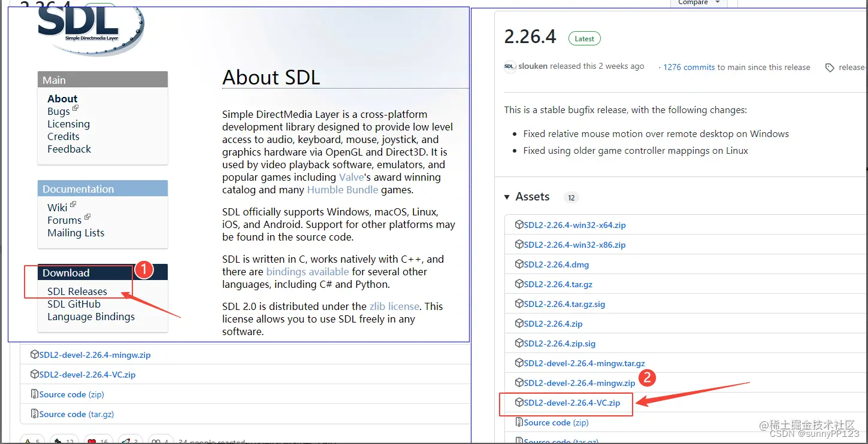Download SDL2-2.26.4.zip.sig
868x444 pixels.
(560, 343)
